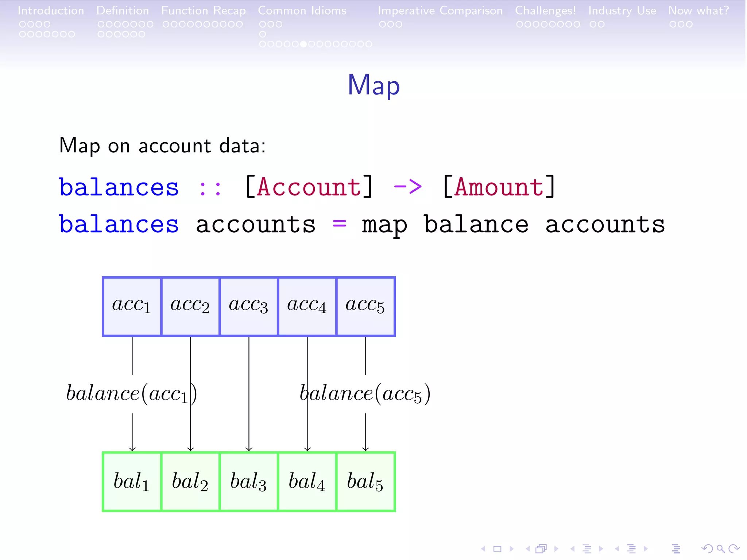Jump to Function Recap section
Viewport: 747px width, 560px height.
(x=204, y=11)
